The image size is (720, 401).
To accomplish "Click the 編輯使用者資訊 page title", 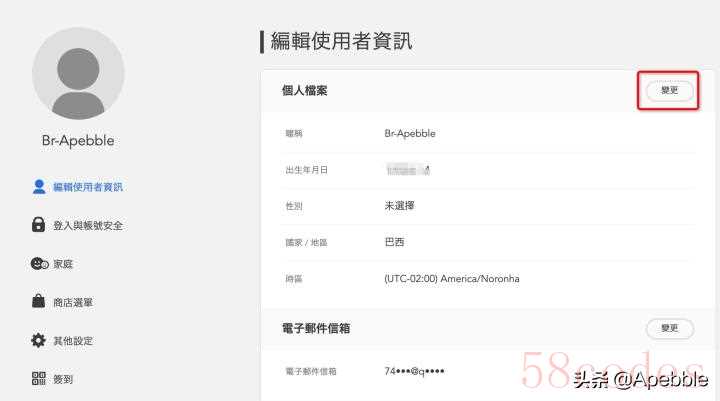I will (341, 41).
